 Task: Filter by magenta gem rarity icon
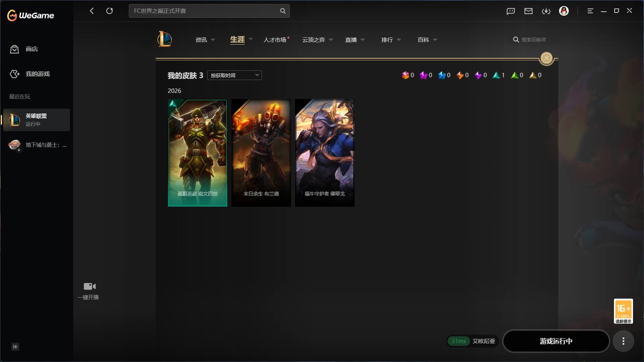click(423, 75)
